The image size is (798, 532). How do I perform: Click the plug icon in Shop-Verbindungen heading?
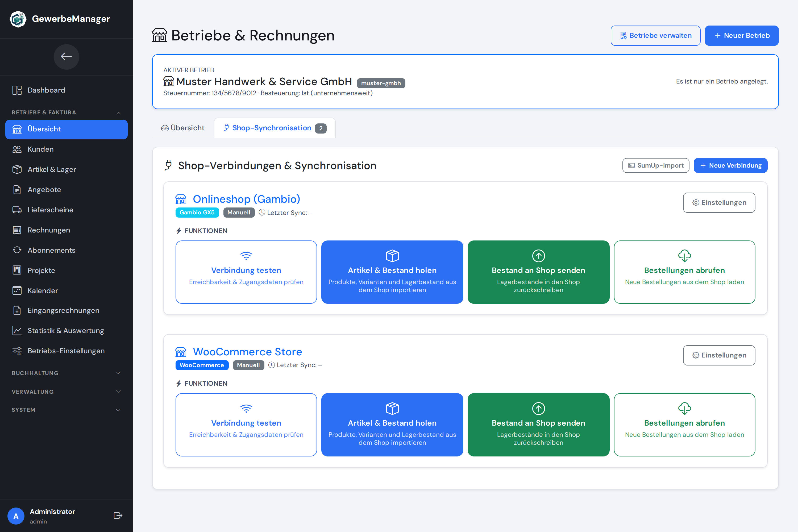click(168, 165)
